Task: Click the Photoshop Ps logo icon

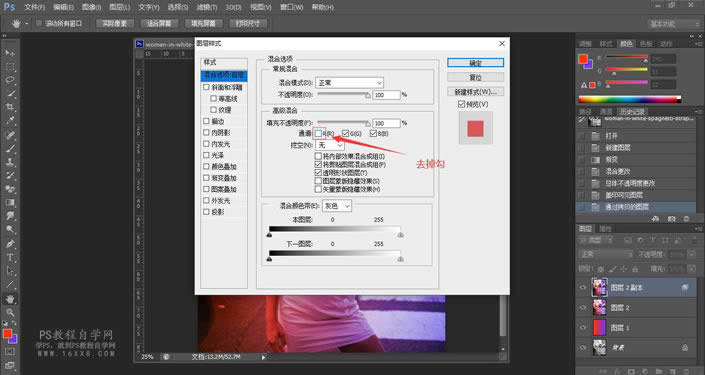Action: (x=9, y=7)
